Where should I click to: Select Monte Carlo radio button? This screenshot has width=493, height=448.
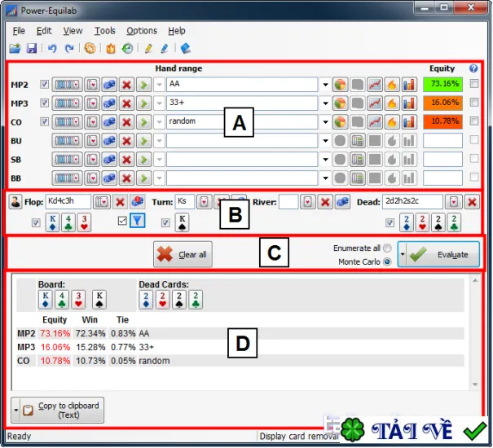click(387, 261)
